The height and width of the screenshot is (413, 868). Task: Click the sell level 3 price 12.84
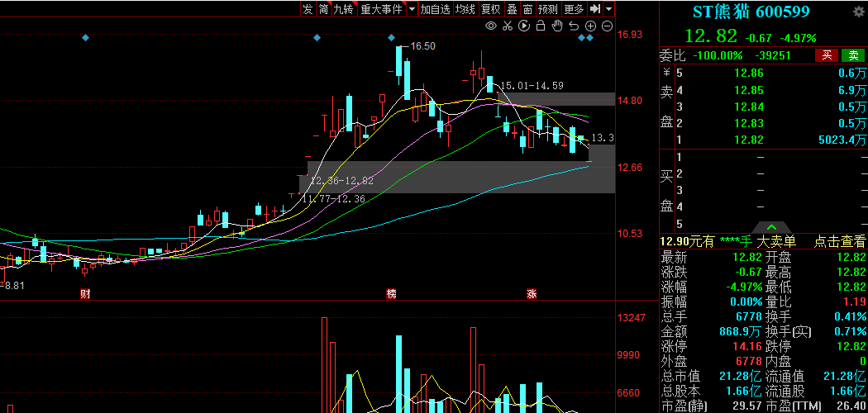(x=750, y=107)
